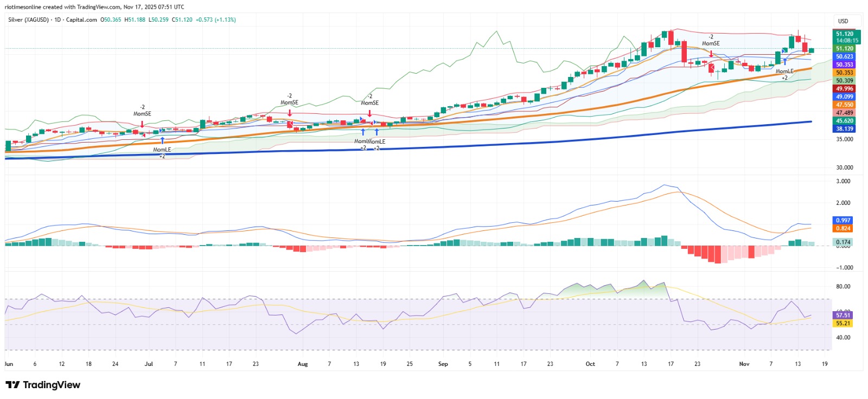Click the RSI value label 57.51
This screenshot has height=399, width=868.
(843, 315)
